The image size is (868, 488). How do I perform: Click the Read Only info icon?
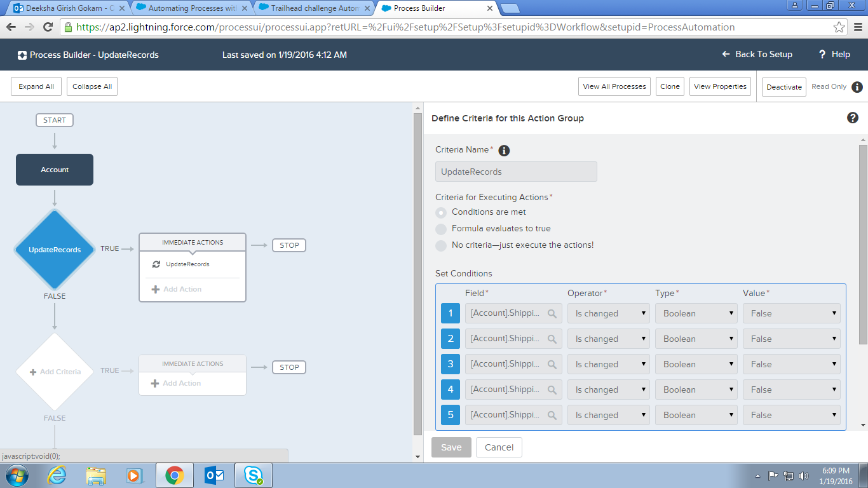click(x=857, y=87)
